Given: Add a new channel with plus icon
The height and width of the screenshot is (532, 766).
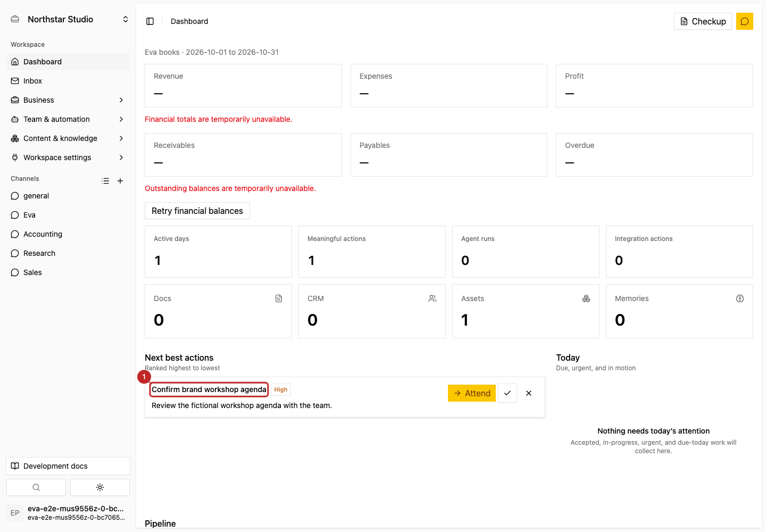Looking at the screenshot, I should point(120,181).
